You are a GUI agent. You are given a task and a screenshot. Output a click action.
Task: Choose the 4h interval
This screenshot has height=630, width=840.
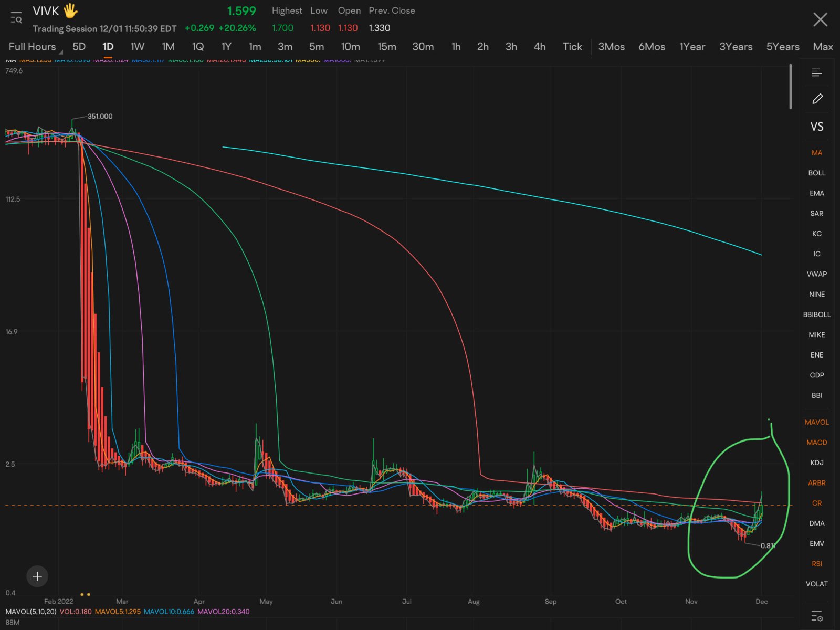[540, 47]
